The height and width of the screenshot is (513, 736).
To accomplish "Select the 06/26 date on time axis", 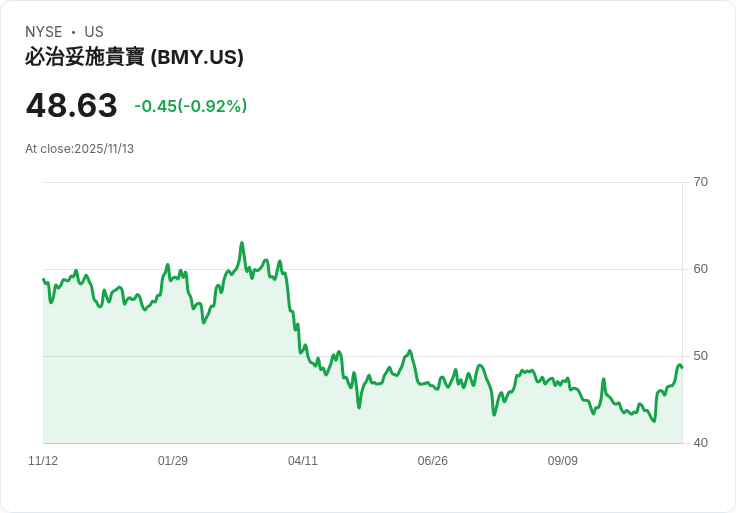I will (x=433, y=461).
